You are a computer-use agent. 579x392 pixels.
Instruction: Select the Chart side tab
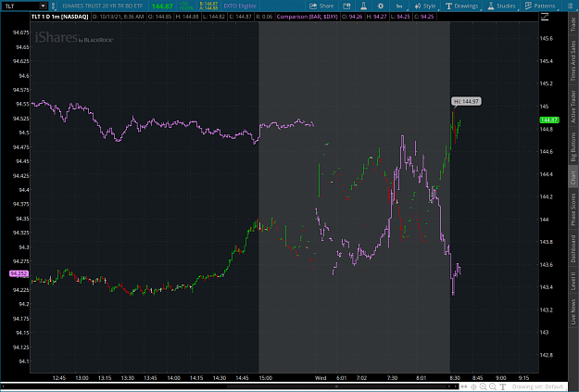573,177
